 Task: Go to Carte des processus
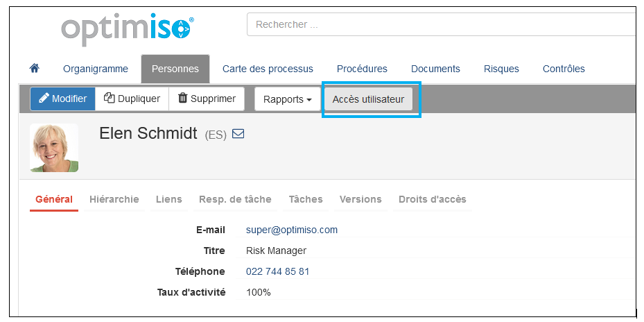[268, 69]
